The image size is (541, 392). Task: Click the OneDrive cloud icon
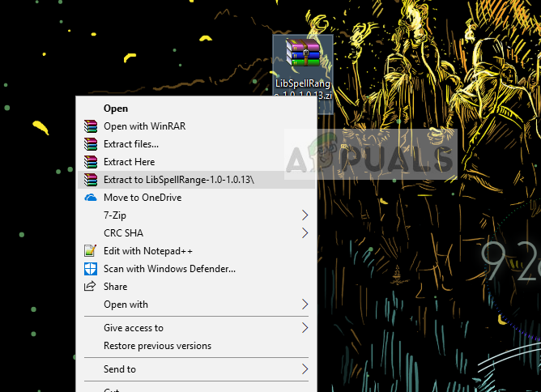(91, 198)
